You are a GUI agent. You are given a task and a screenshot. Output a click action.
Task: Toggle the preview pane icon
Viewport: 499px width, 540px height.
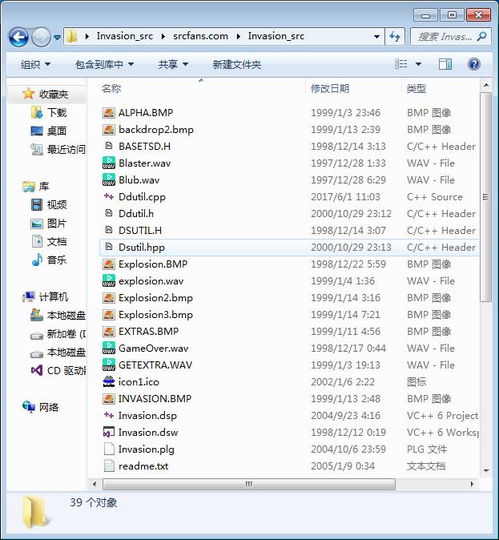click(445, 64)
